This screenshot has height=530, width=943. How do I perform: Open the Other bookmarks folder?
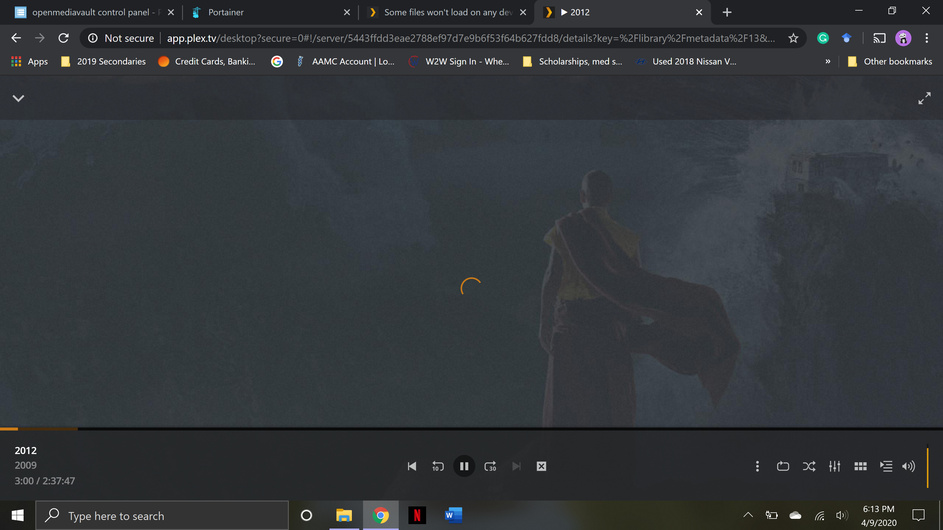889,61
